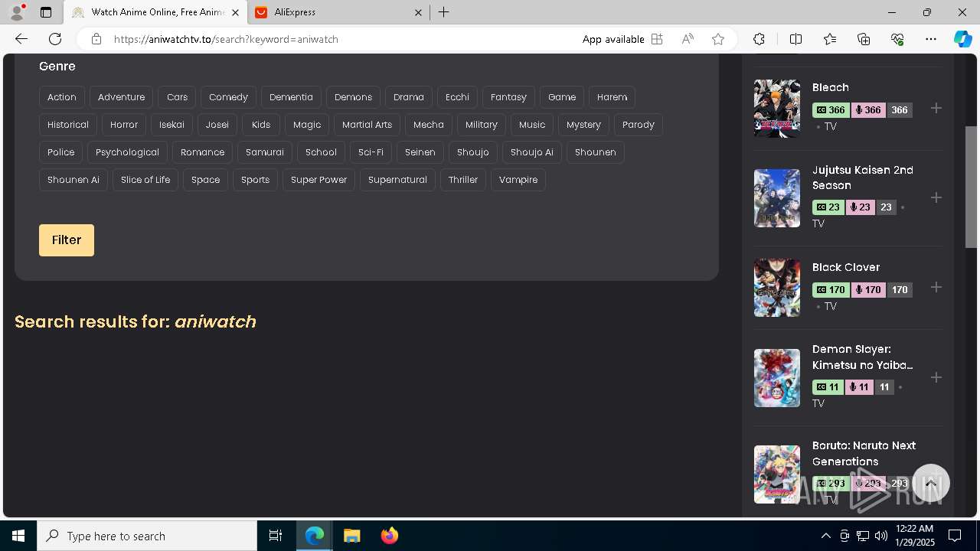Click the Windows taskbar search box
Image resolution: width=980 pixels, height=551 pixels.
[147, 536]
